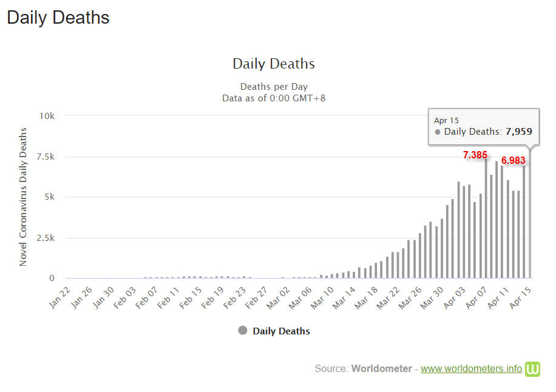
Task: Click the Daily Deaths chart title
Action: click(274, 64)
